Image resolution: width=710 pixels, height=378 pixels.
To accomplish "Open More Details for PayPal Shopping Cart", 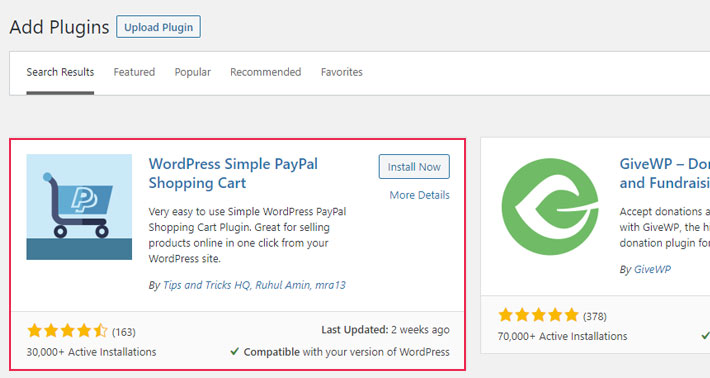I will (x=419, y=195).
